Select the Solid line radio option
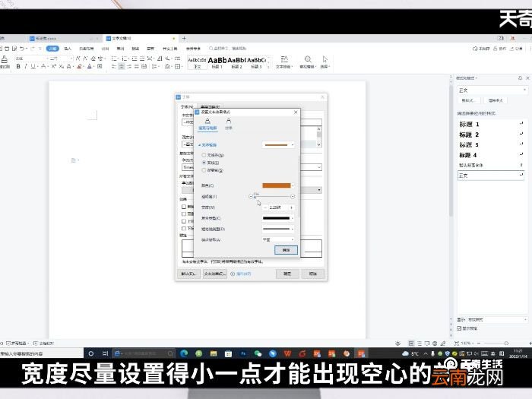 pyautogui.click(x=204, y=163)
